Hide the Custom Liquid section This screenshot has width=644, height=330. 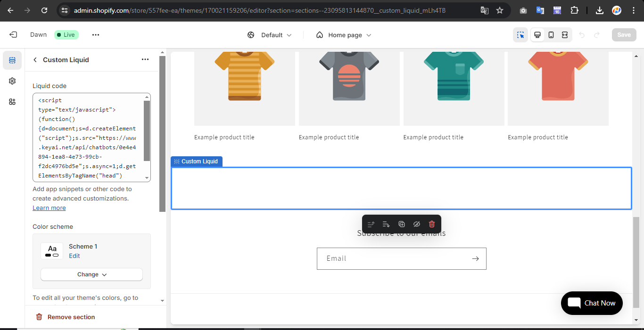pos(416,224)
